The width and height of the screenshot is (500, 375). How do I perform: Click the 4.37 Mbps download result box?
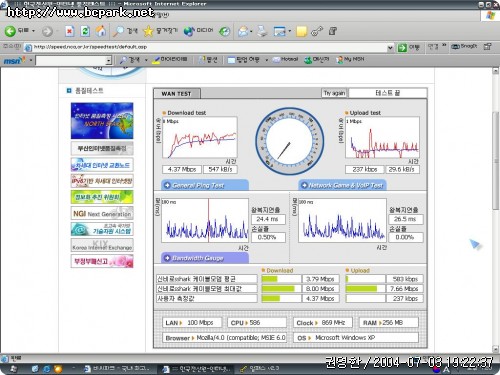click(x=182, y=169)
